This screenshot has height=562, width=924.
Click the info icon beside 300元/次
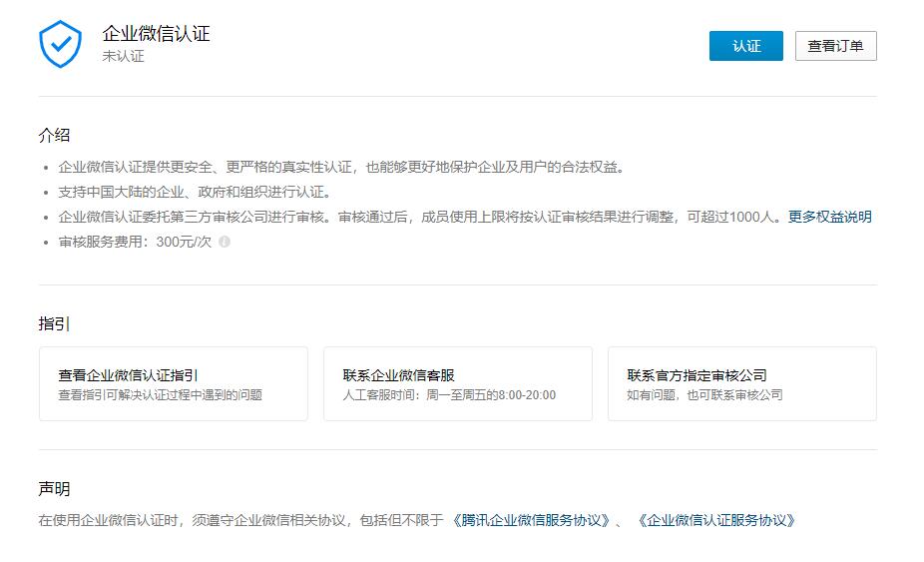pos(224,242)
